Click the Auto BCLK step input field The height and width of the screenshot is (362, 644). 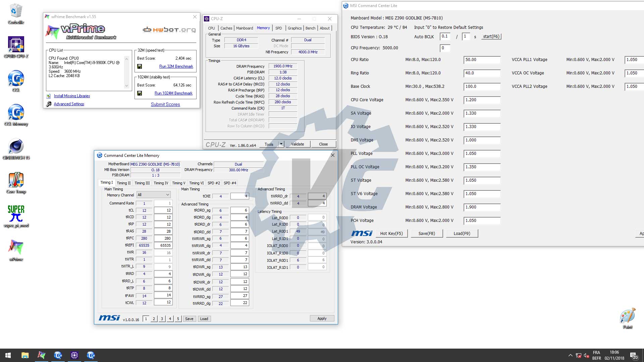[445, 37]
